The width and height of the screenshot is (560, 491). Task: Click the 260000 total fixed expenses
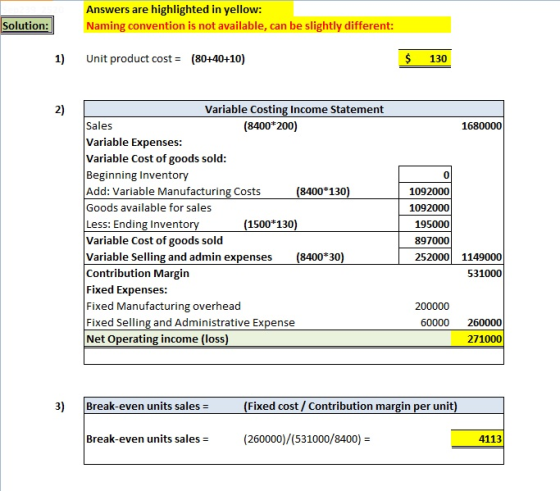(x=484, y=322)
